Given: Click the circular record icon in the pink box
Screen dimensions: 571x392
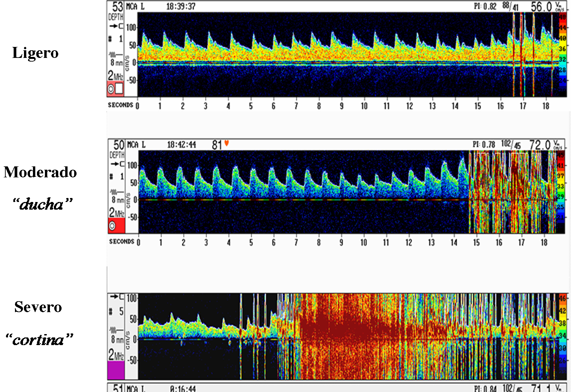Looking at the screenshot, I should (x=111, y=89).
